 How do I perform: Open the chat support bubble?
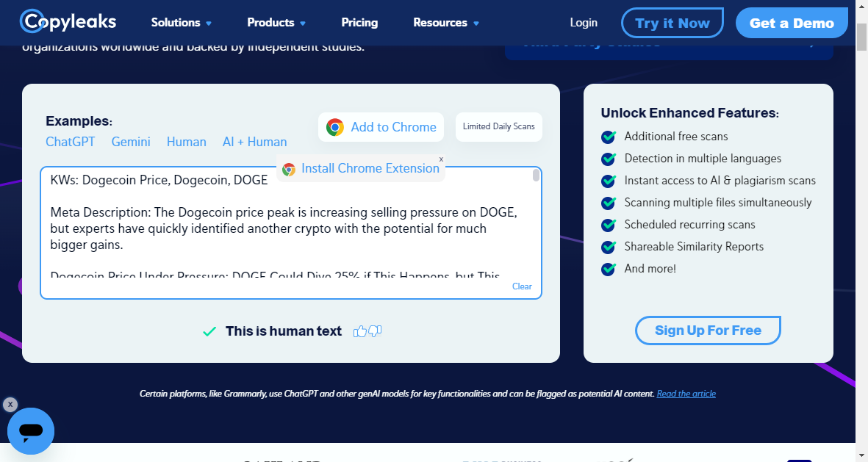[31, 431]
